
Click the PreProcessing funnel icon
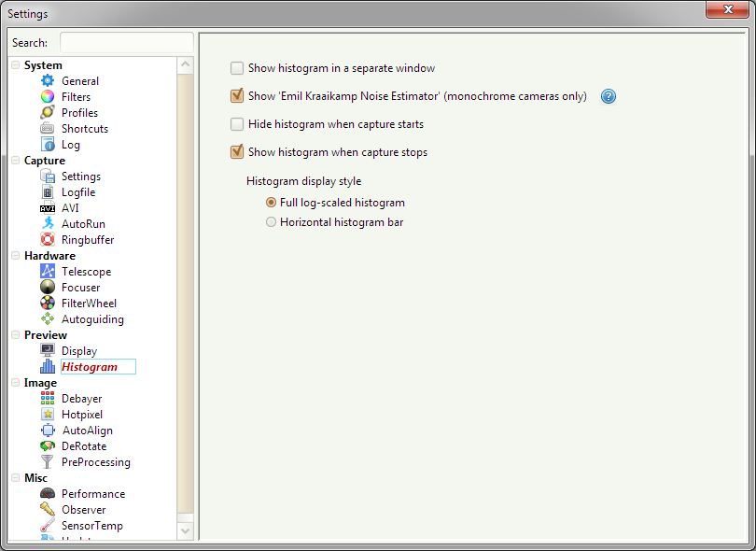click(48, 462)
